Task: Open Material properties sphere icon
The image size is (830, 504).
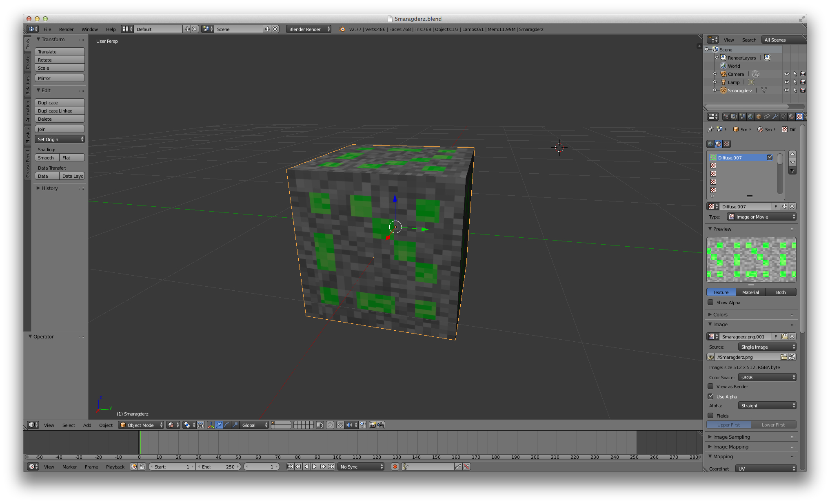Action: coord(791,117)
